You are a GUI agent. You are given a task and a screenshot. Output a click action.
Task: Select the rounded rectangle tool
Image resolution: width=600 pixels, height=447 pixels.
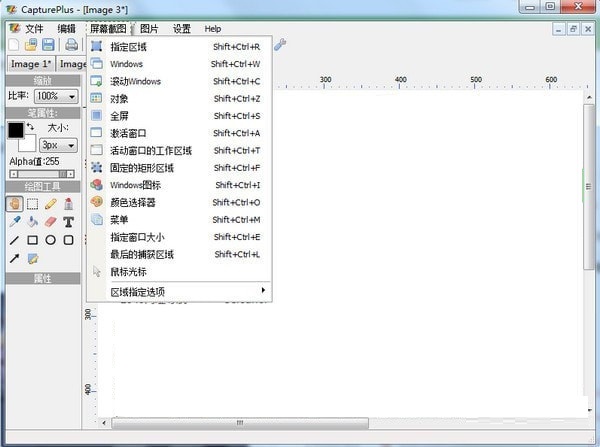68,240
